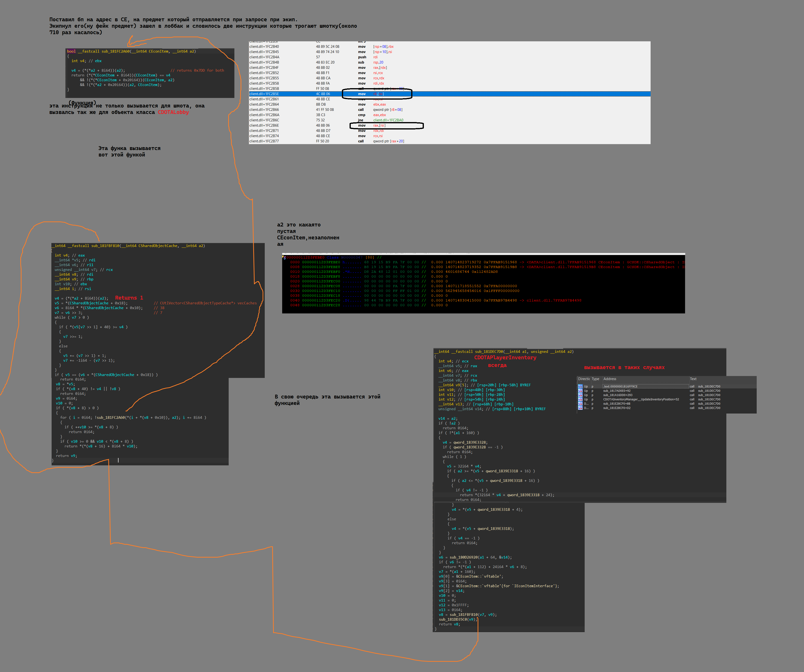
Task: Click sub_181FC2A60 call inside the for loop
Action: pyautogui.click(x=111, y=418)
